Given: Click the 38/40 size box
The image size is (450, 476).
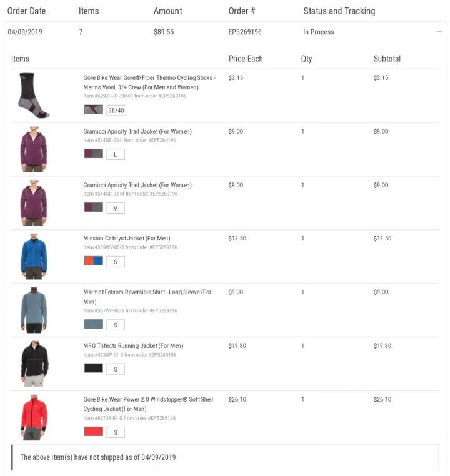Looking at the screenshot, I should tap(116, 111).
